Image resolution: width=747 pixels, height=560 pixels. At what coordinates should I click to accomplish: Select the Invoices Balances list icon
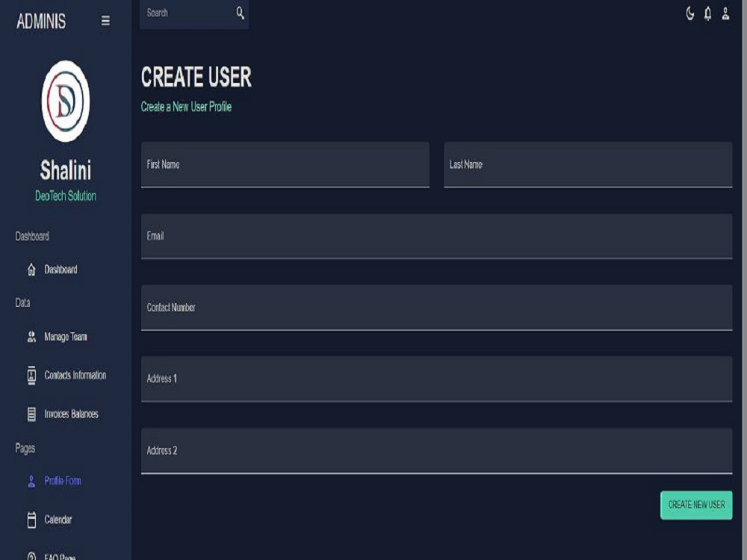[31, 414]
